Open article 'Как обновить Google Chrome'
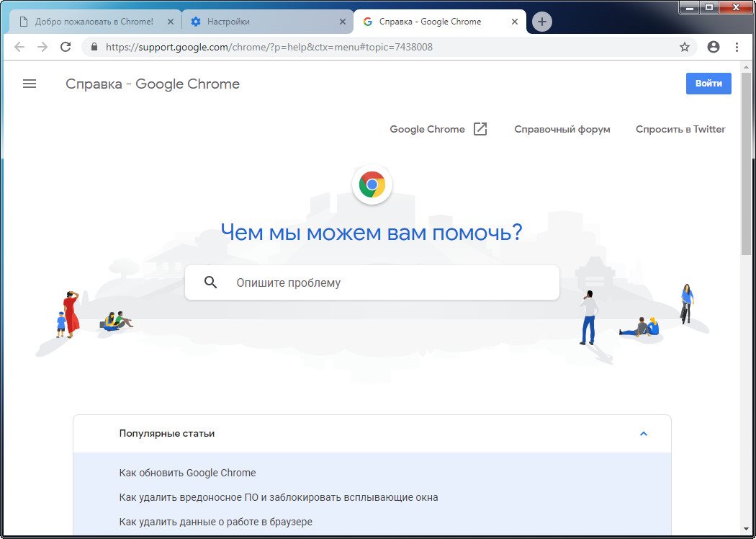Image resolution: width=756 pixels, height=539 pixels. click(x=187, y=473)
